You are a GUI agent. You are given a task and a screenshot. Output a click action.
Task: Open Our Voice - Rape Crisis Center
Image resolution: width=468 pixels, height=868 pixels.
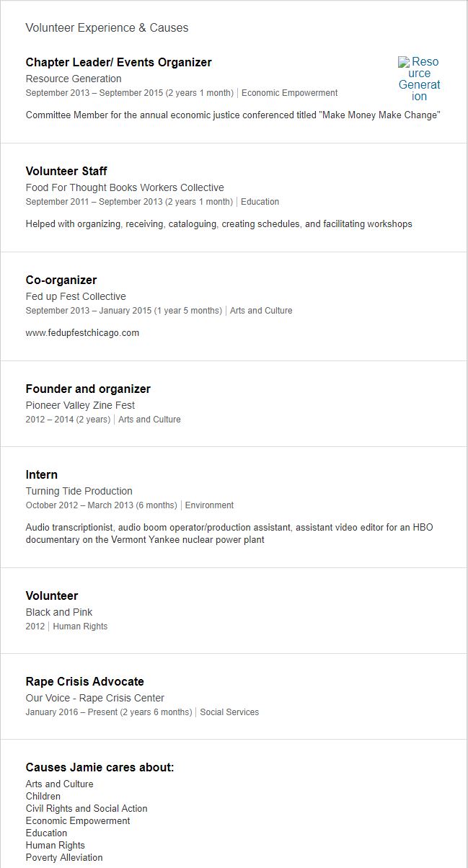tap(95, 698)
